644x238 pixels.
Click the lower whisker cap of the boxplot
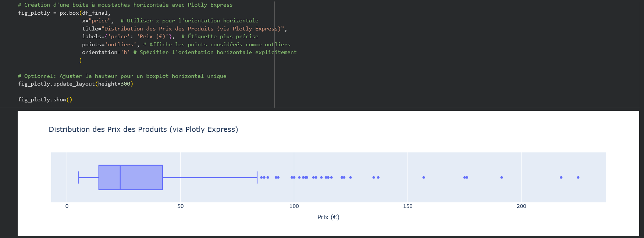[x=79, y=177]
